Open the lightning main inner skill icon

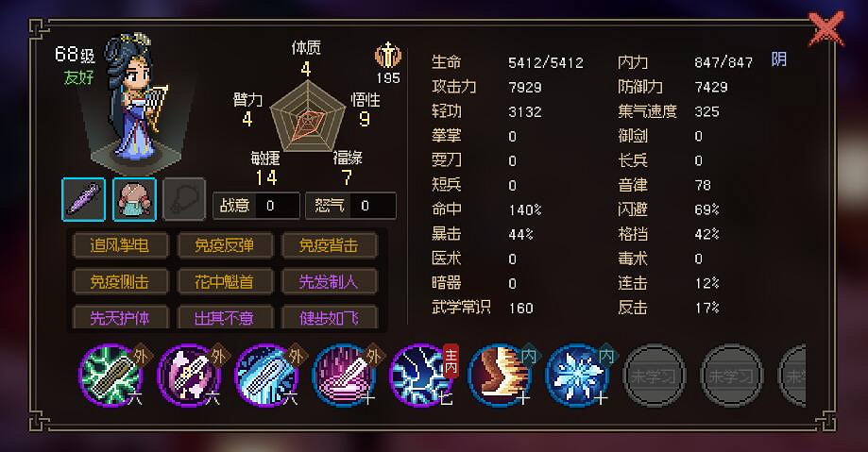click(421, 376)
